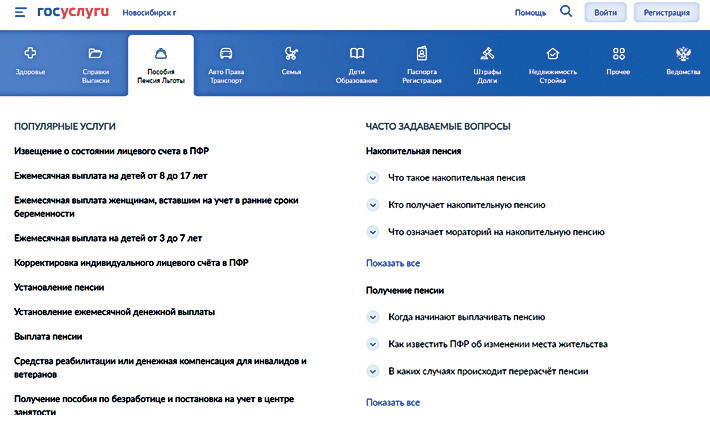This screenshot has width=710, height=440.
Task: Show all Накопительная пенсия questions
Action: [393, 263]
